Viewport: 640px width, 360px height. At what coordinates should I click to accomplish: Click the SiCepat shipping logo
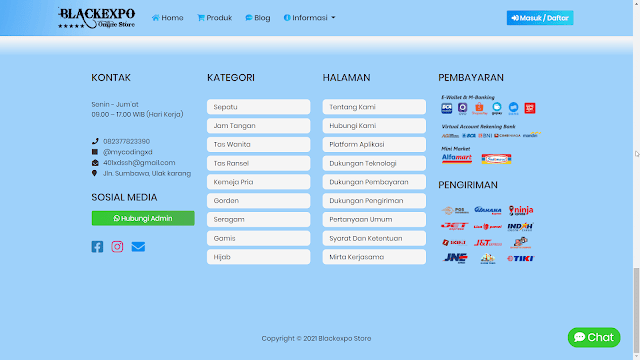click(454, 242)
